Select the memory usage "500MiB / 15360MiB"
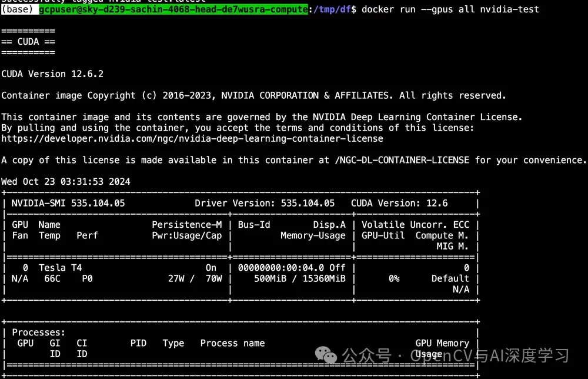The width and height of the screenshot is (588, 379). click(x=300, y=279)
